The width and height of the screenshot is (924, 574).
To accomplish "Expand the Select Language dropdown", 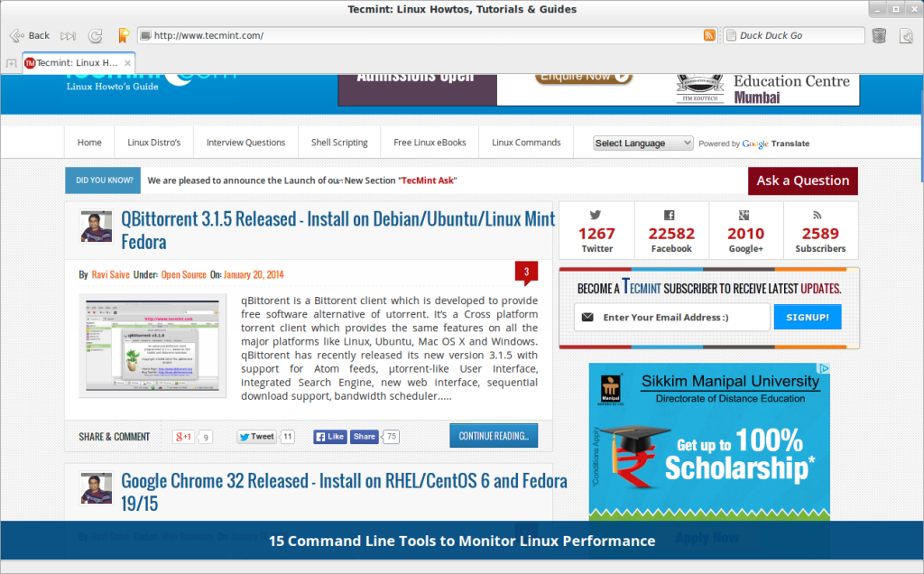I will [642, 143].
